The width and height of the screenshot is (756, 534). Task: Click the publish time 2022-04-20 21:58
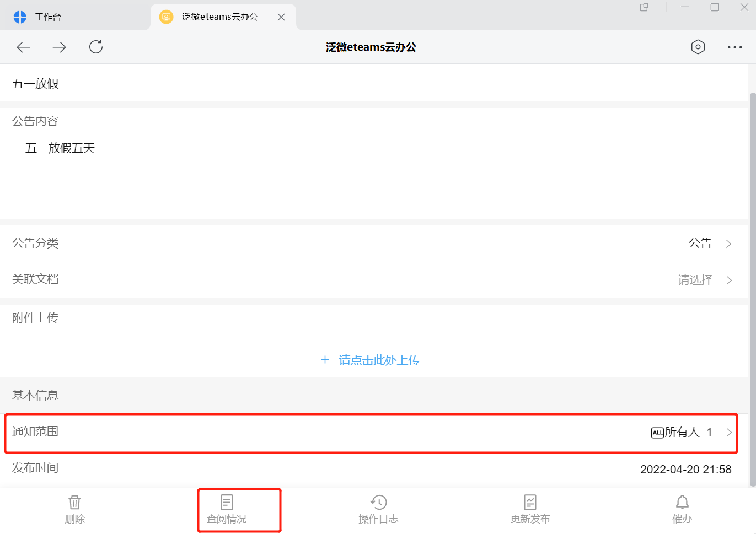(x=686, y=470)
